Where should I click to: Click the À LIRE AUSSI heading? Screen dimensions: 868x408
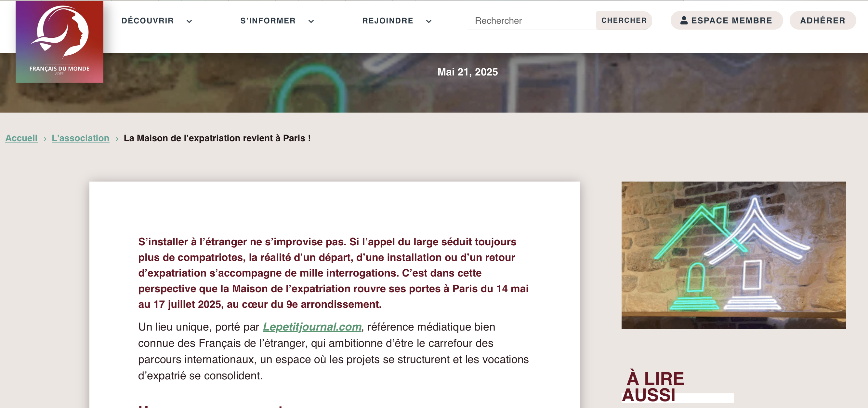(653, 387)
